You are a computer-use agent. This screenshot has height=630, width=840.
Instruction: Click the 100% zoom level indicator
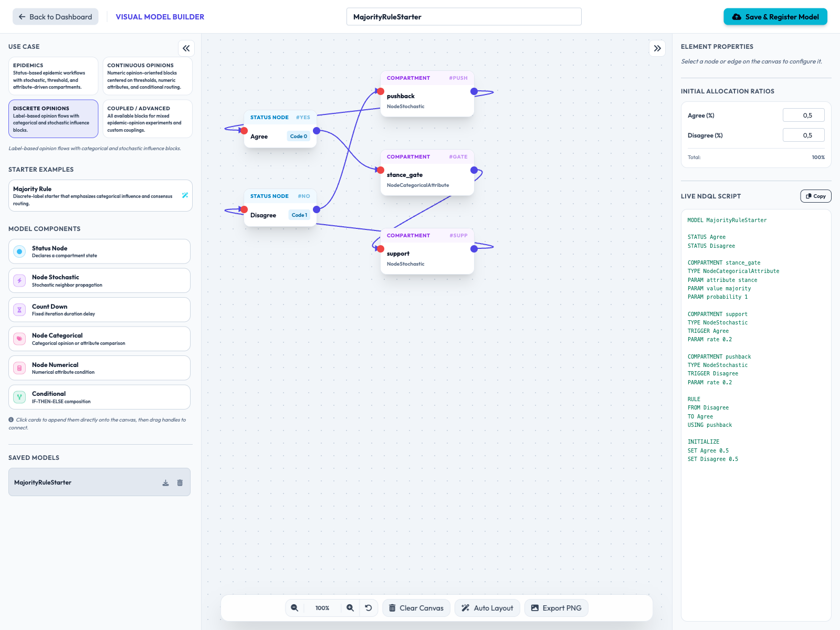coord(322,608)
